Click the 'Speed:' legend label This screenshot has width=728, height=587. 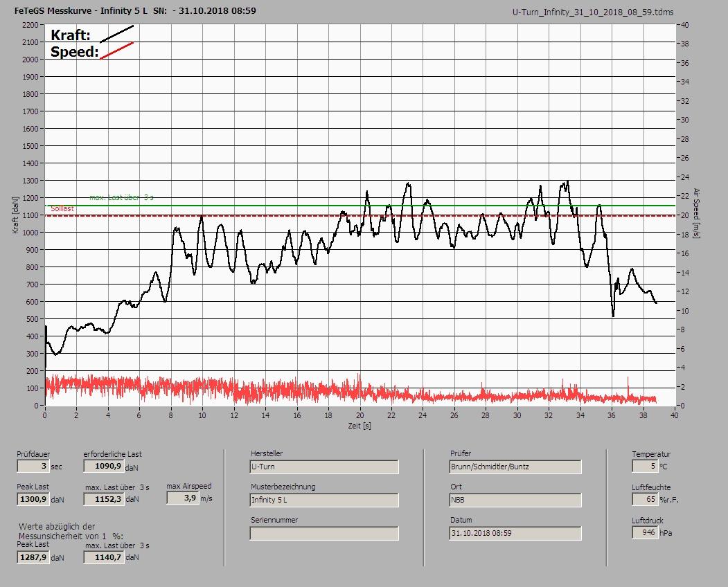pyautogui.click(x=75, y=51)
